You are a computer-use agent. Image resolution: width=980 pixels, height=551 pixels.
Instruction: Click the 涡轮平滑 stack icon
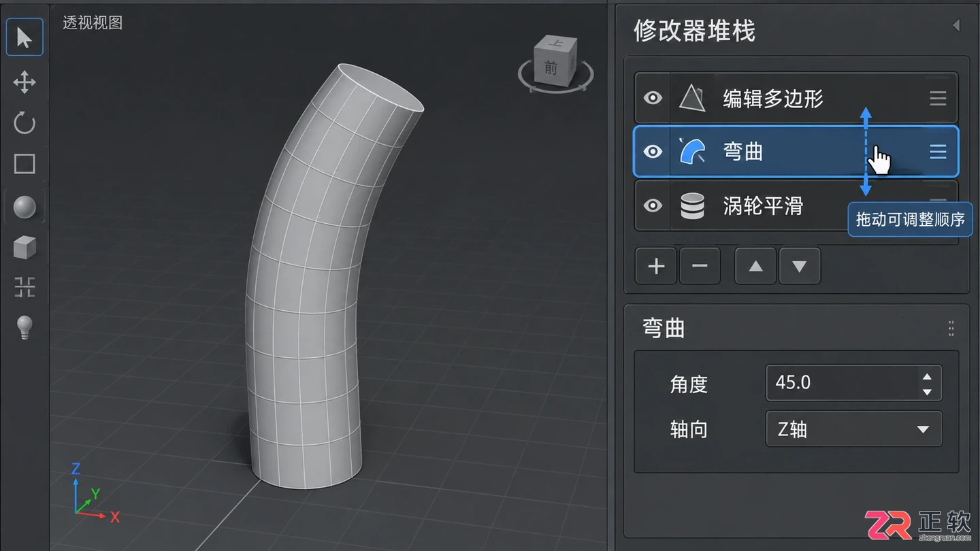(692, 205)
